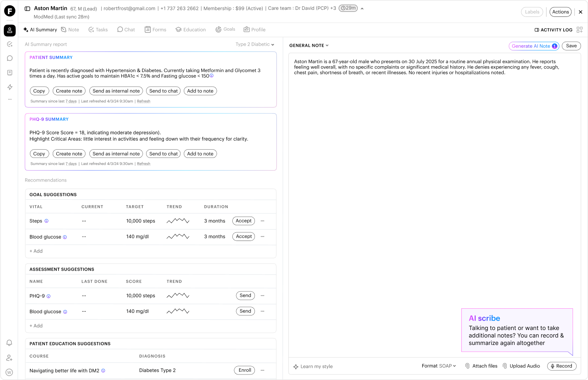Toggle the panel layout icon beside Aston Martin

point(28,9)
